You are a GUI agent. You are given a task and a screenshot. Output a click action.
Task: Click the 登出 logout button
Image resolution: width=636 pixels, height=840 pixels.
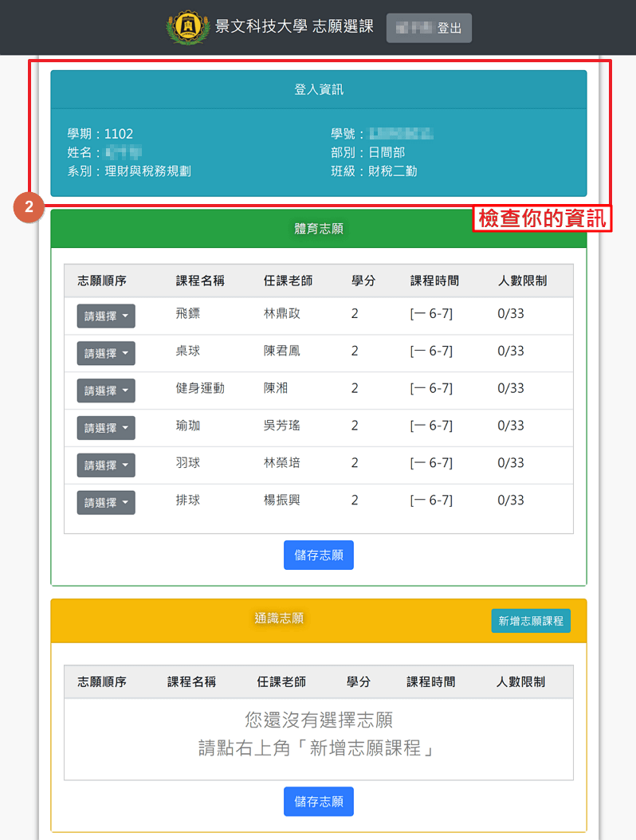pyautogui.click(x=429, y=28)
